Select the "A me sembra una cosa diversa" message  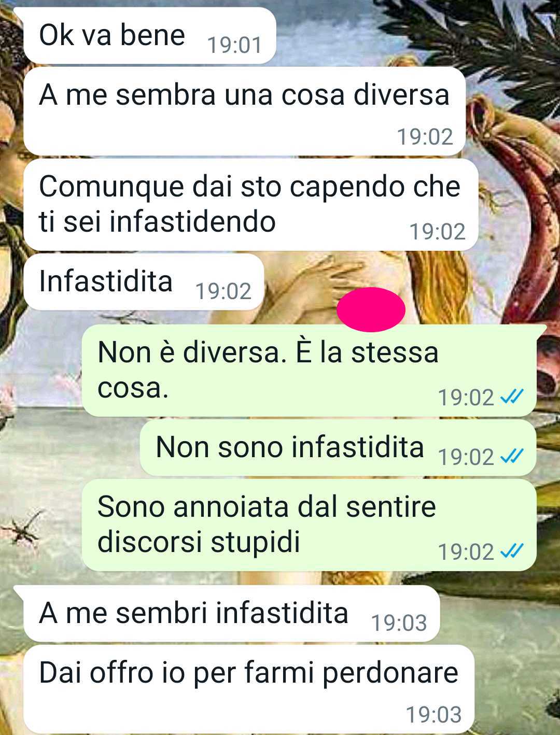coord(245,111)
